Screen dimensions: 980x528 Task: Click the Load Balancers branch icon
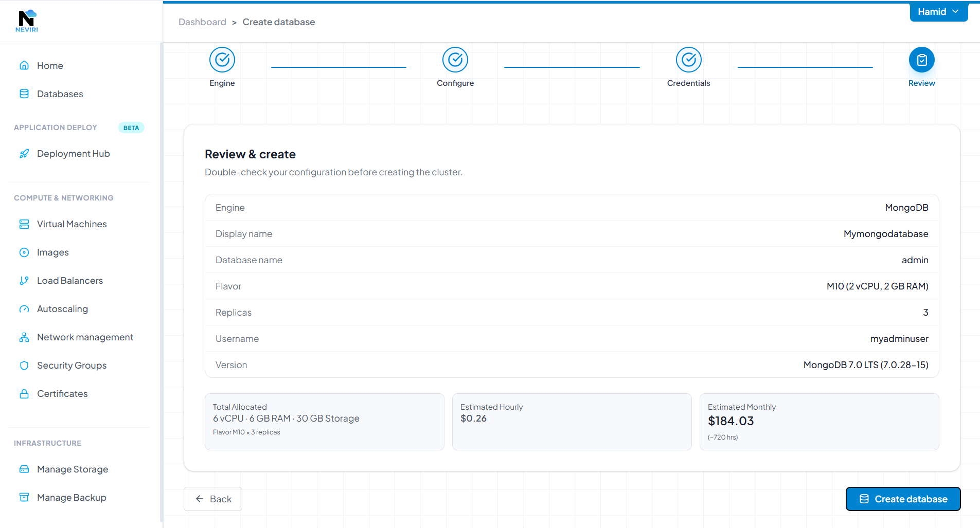pyautogui.click(x=24, y=281)
